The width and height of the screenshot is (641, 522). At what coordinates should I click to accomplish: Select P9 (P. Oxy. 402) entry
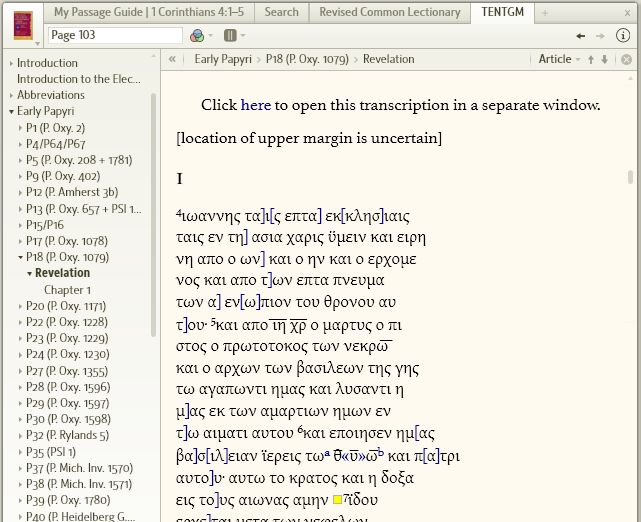pyautogui.click(x=63, y=176)
